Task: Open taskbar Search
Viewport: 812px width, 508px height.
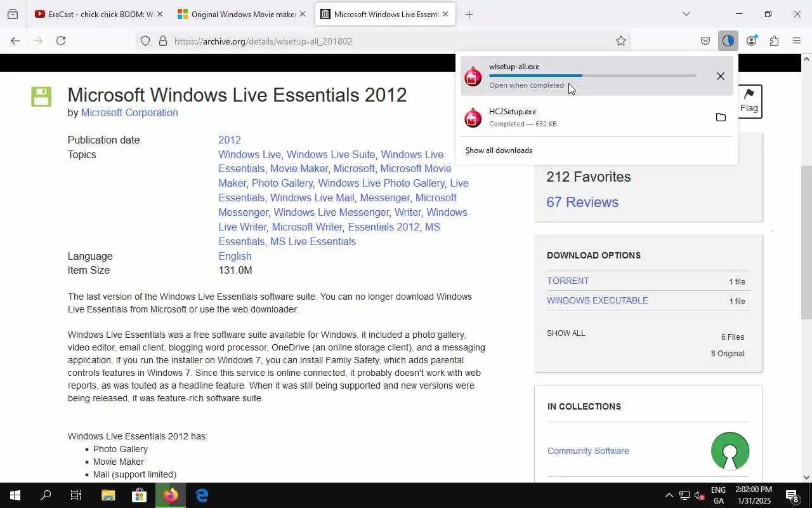Action: click(46, 495)
